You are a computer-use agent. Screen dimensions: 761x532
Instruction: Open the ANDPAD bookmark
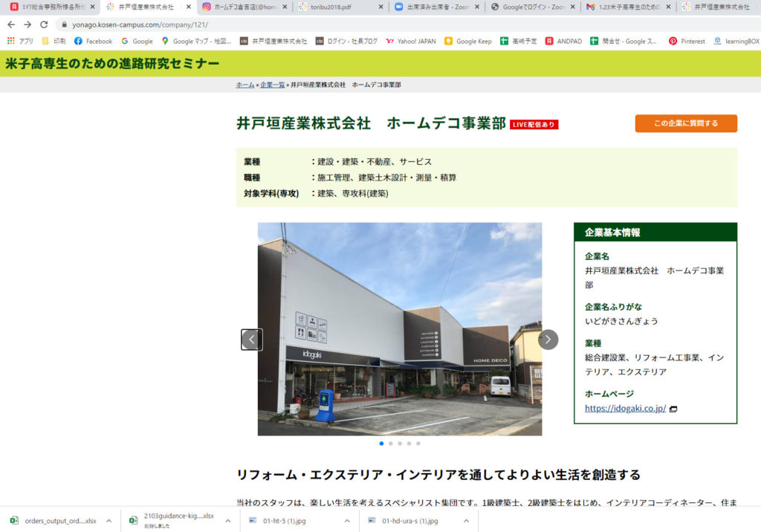click(x=563, y=42)
